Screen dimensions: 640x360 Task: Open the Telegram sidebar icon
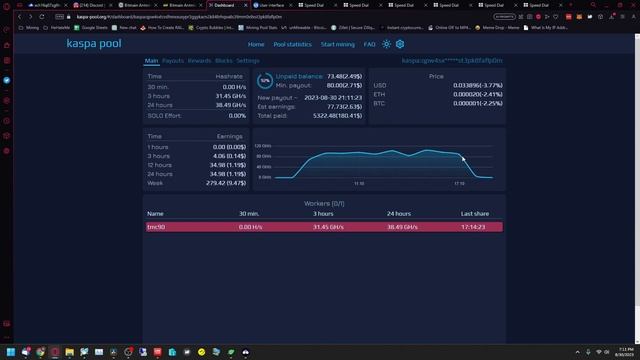(7, 80)
